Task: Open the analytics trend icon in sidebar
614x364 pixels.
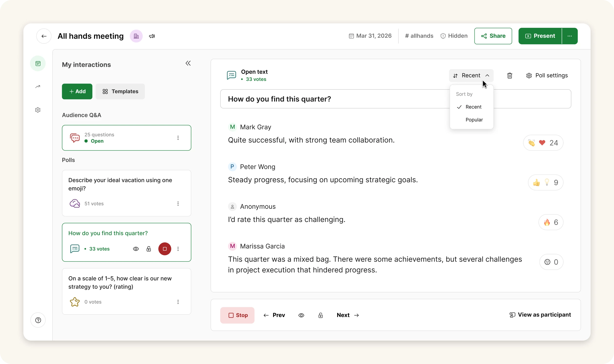Action: click(x=38, y=86)
